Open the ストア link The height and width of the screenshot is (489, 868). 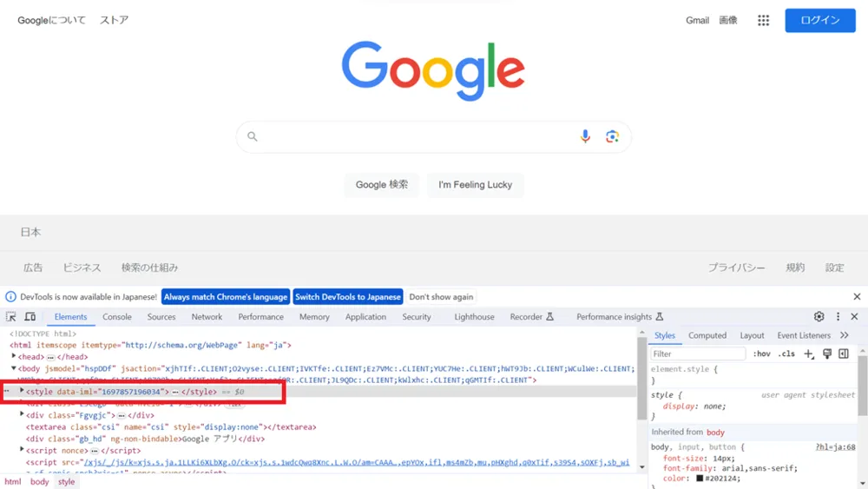[114, 21]
